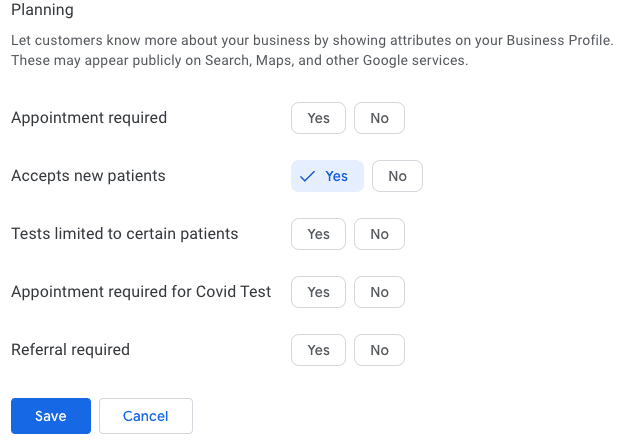Click the Appointment required label

point(89,118)
